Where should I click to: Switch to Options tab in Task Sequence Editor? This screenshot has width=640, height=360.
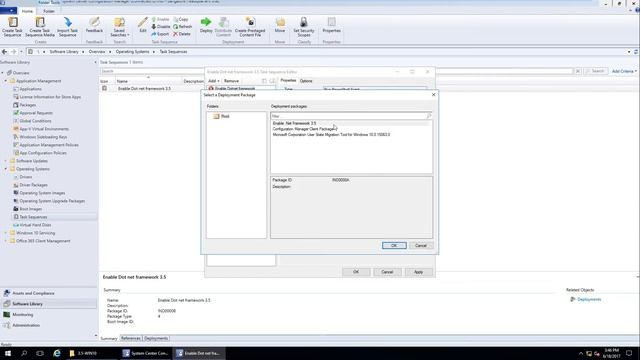click(x=306, y=81)
